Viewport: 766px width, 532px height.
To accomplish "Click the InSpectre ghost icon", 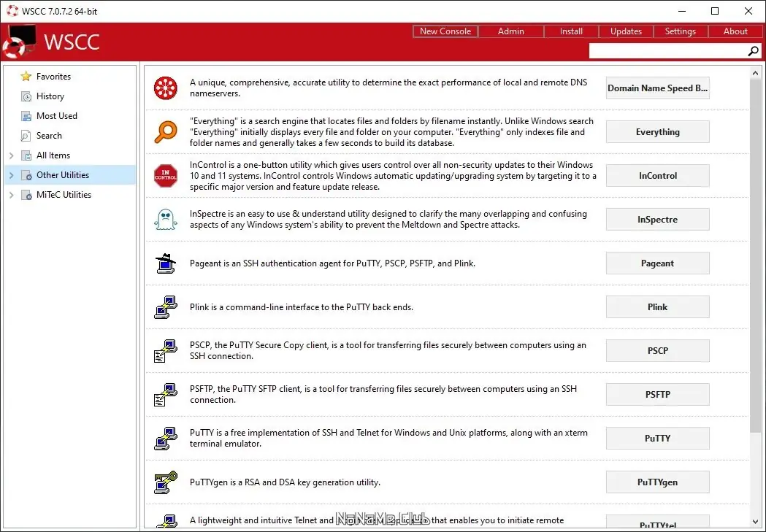I will pyautogui.click(x=166, y=220).
